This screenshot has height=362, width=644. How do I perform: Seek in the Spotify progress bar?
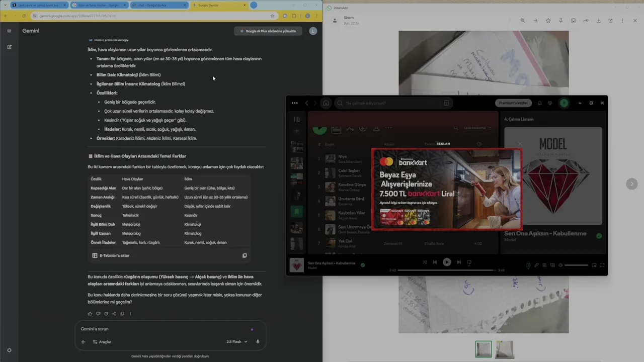[446, 270]
